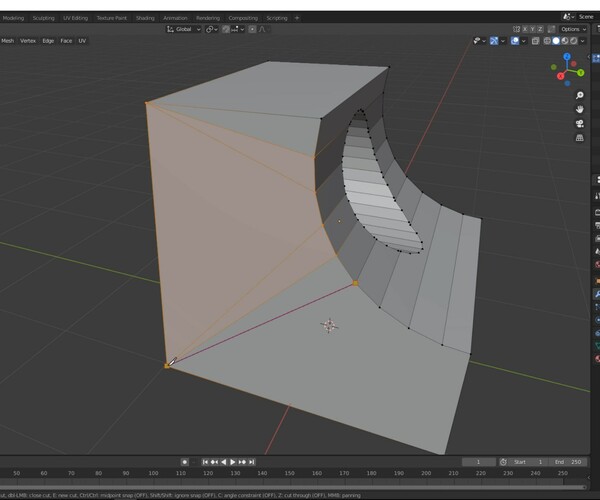The height and width of the screenshot is (500, 600).
Task: Select material preview shading
Action: pyautogui.click(x=565, y=41)
